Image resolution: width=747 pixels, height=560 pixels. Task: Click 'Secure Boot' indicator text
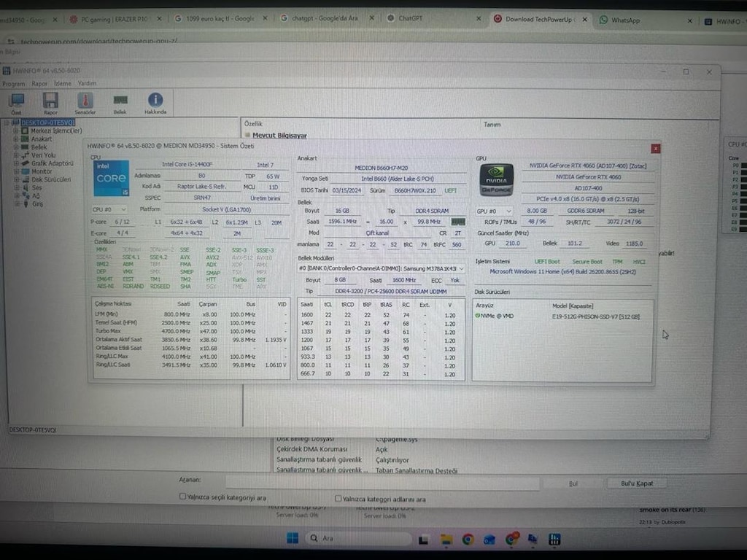587,262
